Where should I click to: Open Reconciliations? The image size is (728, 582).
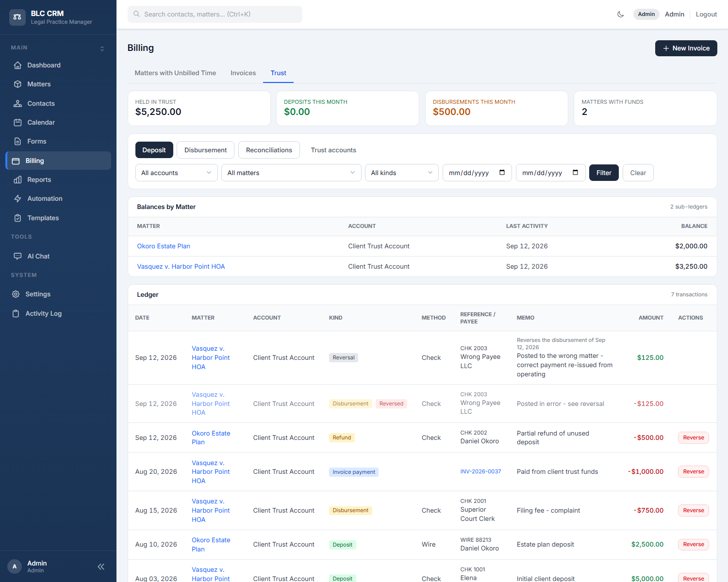pyautogui.click(x=269, y=150)
